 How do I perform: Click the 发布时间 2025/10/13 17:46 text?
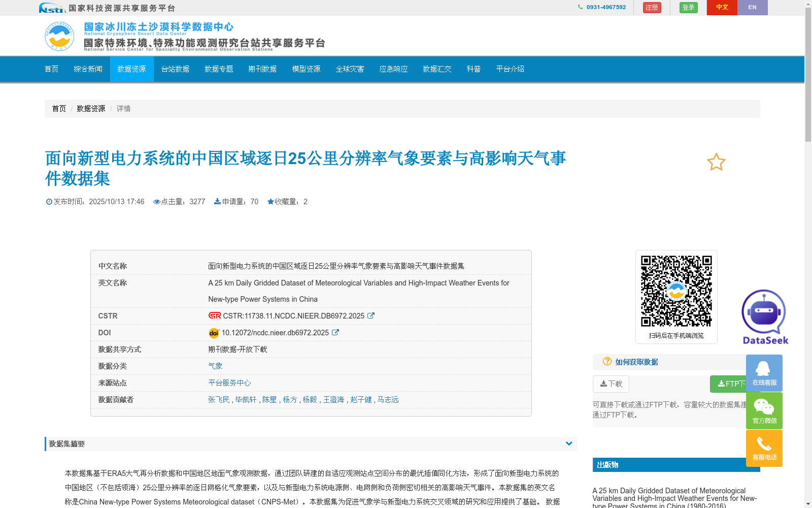click(x=95, y=202)
